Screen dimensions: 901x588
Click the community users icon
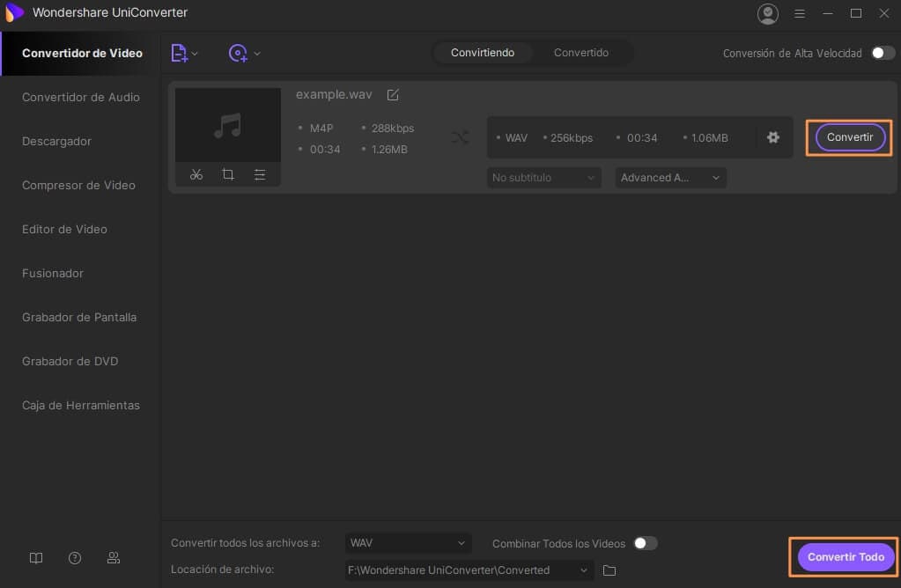coord(114,558)
